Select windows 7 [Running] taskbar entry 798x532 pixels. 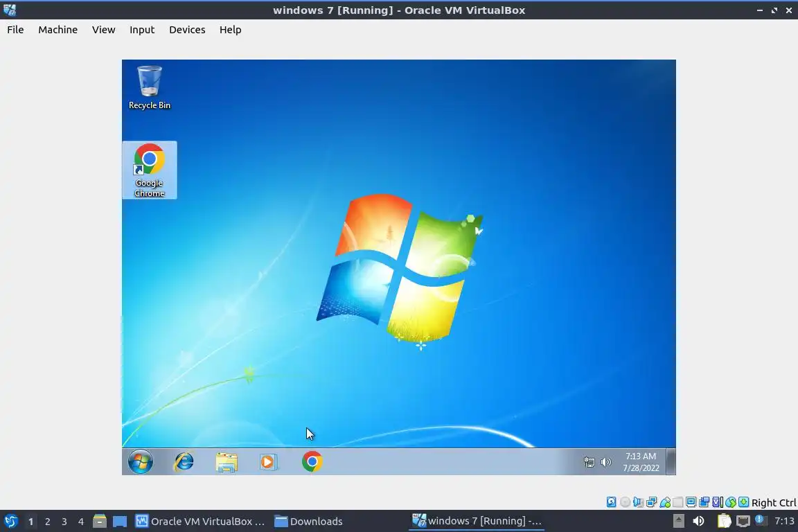477,521
